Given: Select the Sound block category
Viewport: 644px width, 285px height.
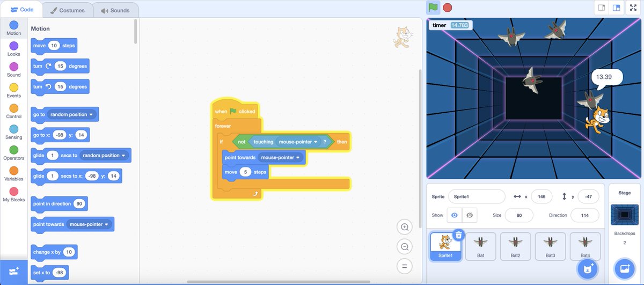Looking at the screenshot, I should (x=14, y=70).
